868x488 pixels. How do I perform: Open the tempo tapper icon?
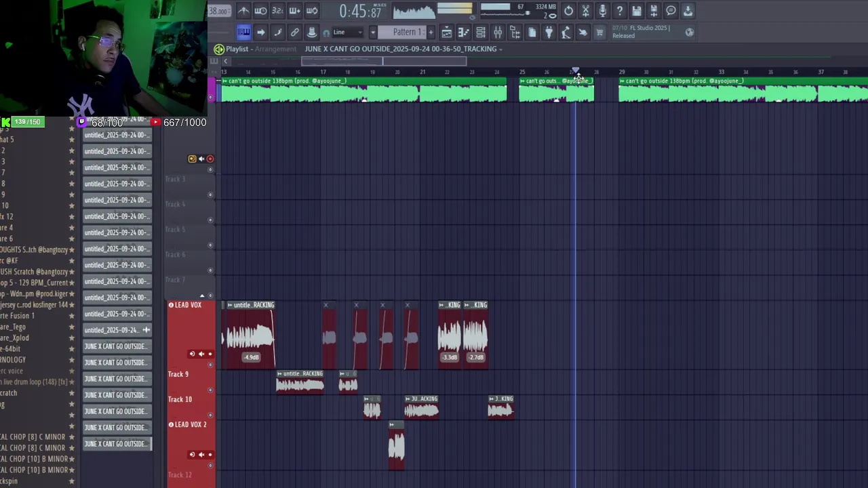(566, 32)
